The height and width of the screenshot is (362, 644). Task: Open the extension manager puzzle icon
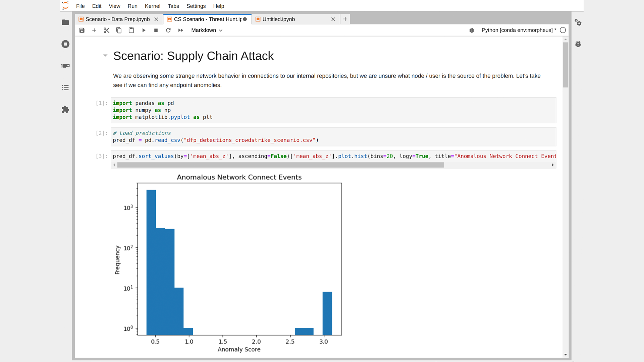[x=65, y=110]
